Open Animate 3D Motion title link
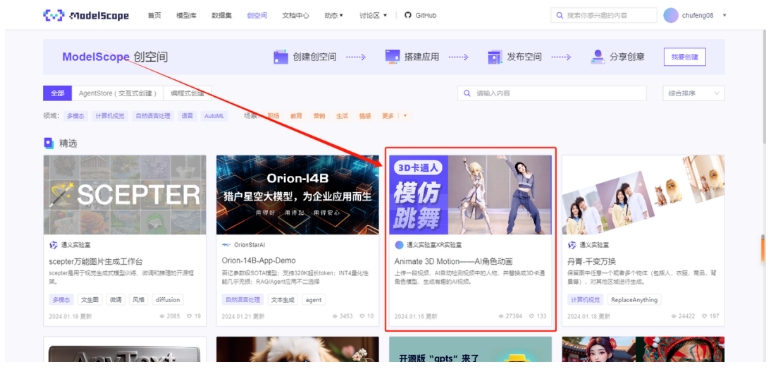Image resolution: width=770 pixels, height=370 pixels. click(x=453, y=261)
